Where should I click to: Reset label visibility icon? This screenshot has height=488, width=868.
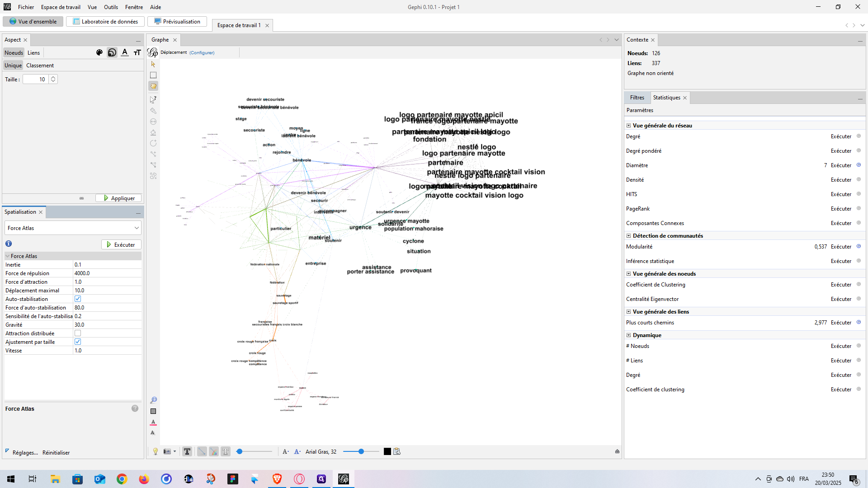point(153,433)
